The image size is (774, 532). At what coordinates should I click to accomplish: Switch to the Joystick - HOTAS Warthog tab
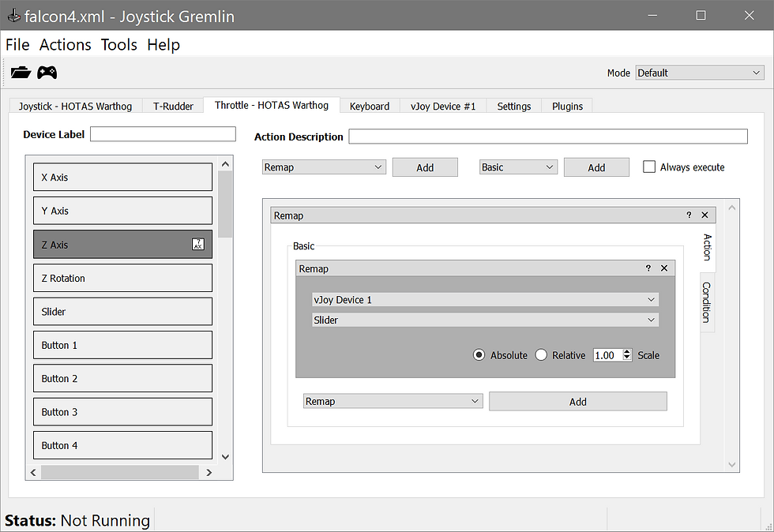click(76, 106)
